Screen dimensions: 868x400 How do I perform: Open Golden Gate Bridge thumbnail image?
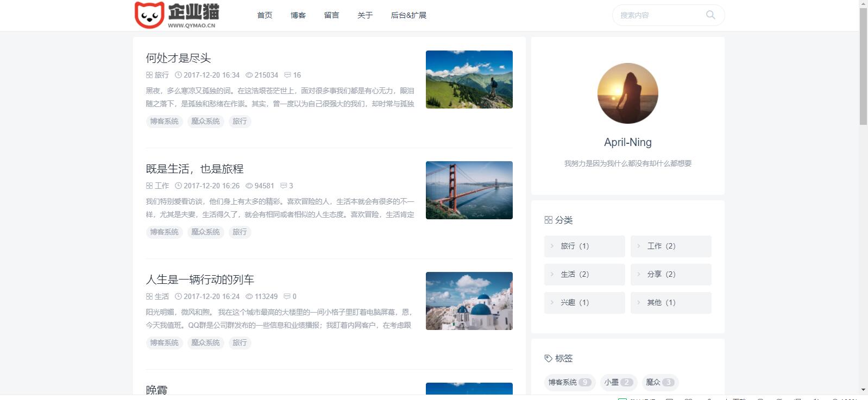(469, 191)
